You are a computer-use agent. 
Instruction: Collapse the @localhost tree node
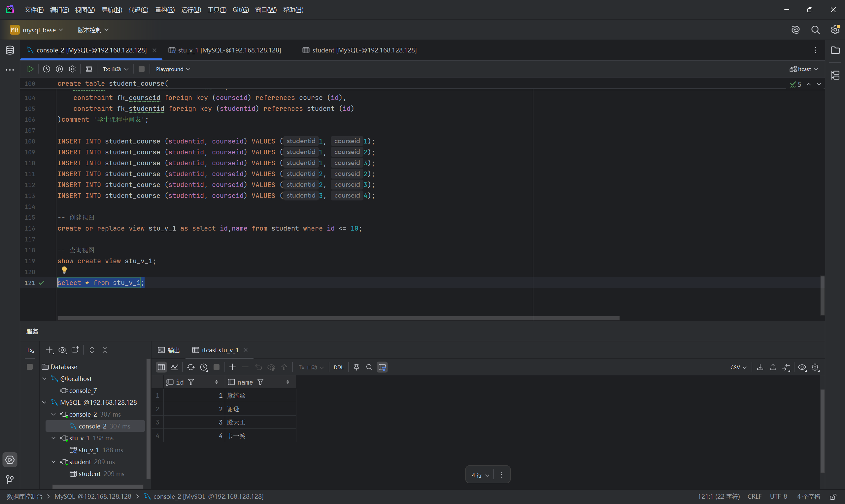[x=45, y=379]
